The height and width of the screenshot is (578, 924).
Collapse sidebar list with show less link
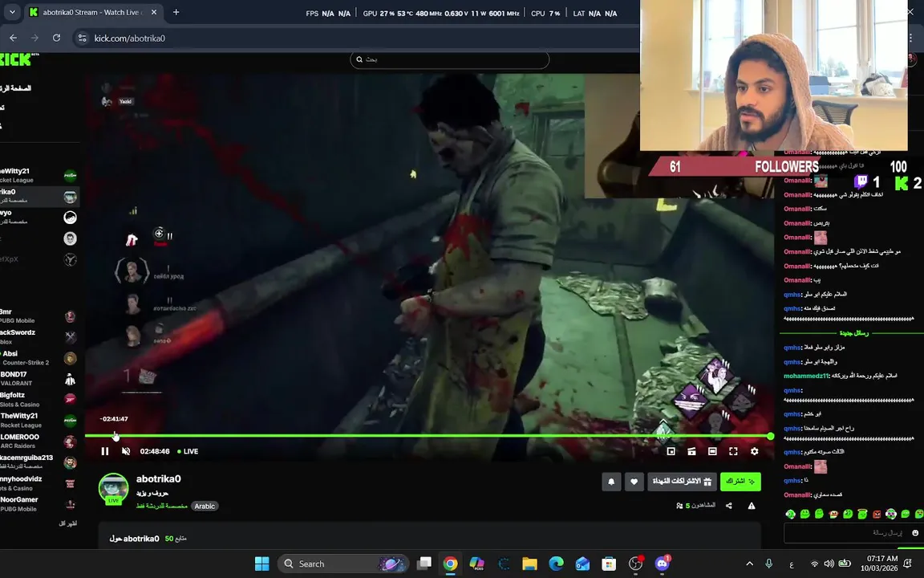pos(67,523)
